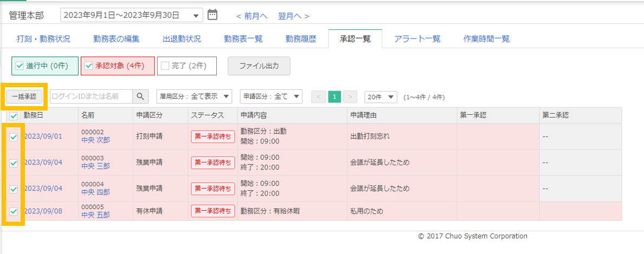Click the ファイル出力 button
The width and height of the screenshot is (644, 254).
pos(259,66)
